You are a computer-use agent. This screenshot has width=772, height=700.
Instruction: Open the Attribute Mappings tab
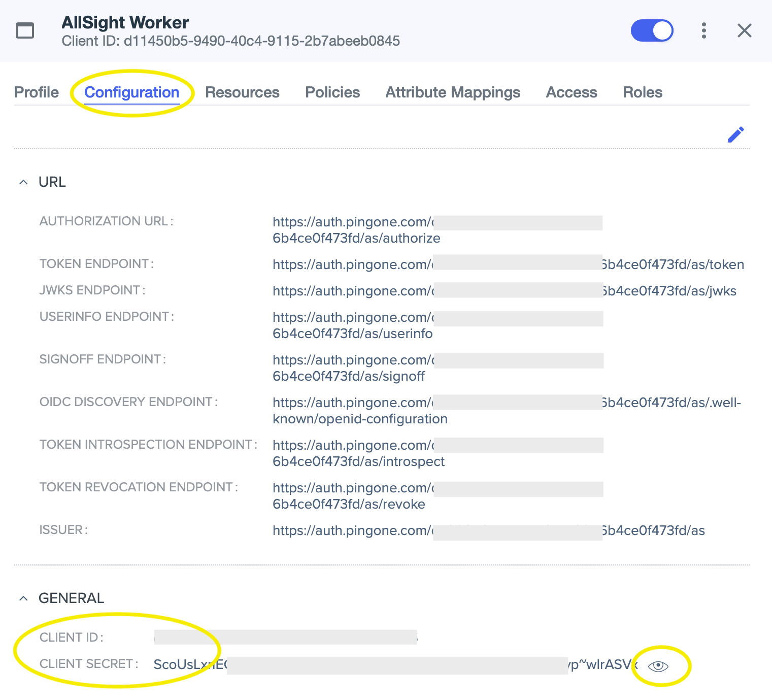coord(453,92)
